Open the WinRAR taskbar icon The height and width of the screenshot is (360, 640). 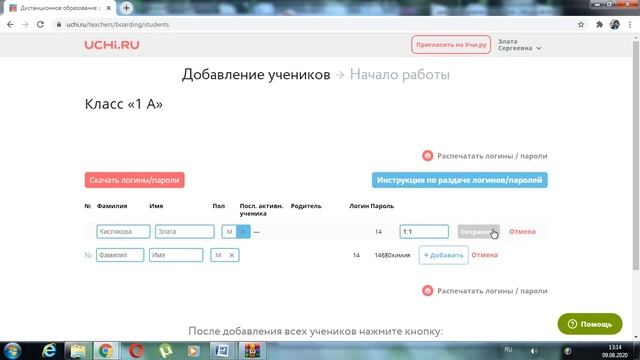[x=252, y=351]
